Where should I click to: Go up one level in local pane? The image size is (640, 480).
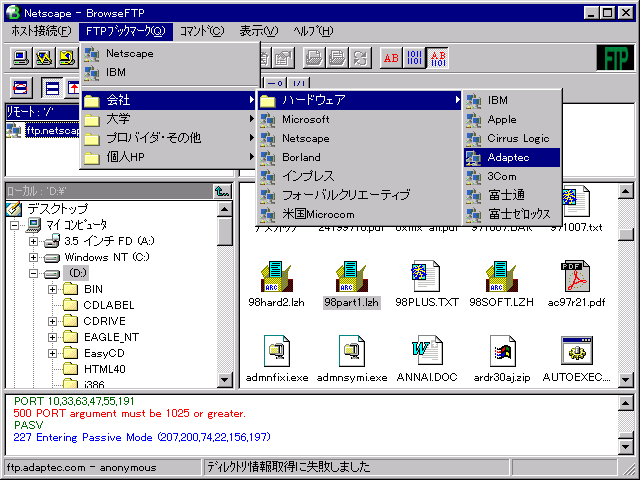222,191
